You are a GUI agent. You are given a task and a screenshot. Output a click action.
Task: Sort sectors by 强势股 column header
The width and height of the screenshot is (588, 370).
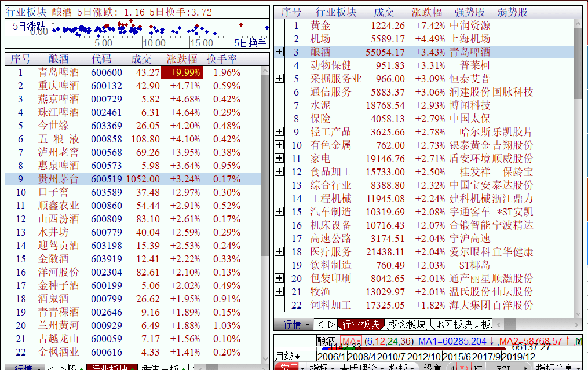470,12
